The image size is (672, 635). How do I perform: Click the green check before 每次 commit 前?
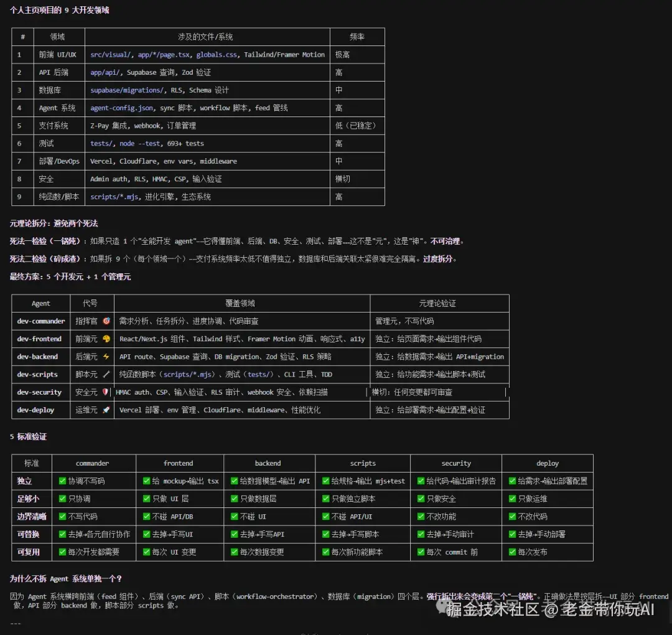click(x=421, y=552)
